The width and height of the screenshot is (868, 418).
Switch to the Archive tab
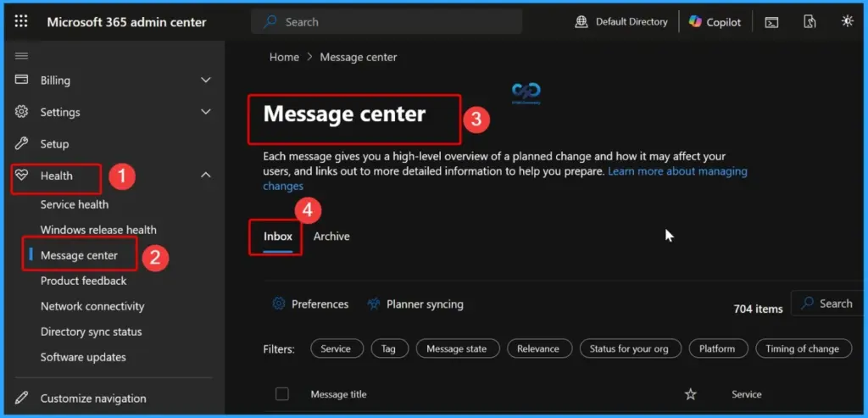point(331,237)
